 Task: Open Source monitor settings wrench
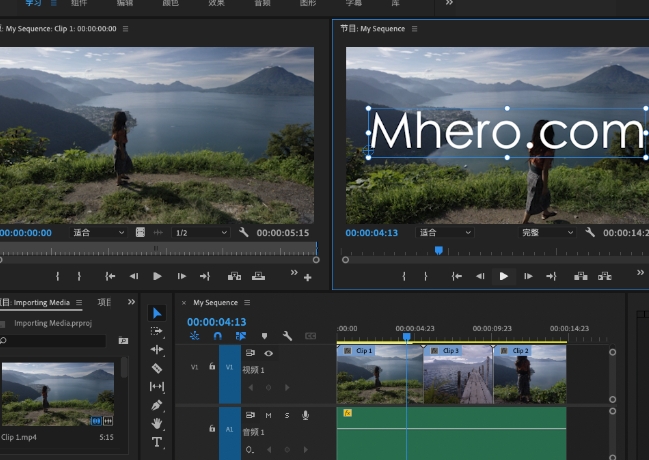(243, 232)
